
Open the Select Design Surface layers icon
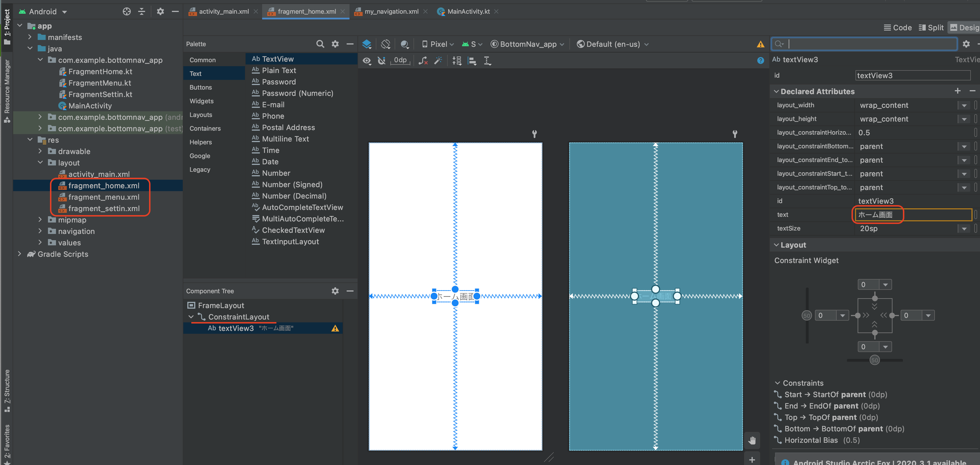(367, 44)
